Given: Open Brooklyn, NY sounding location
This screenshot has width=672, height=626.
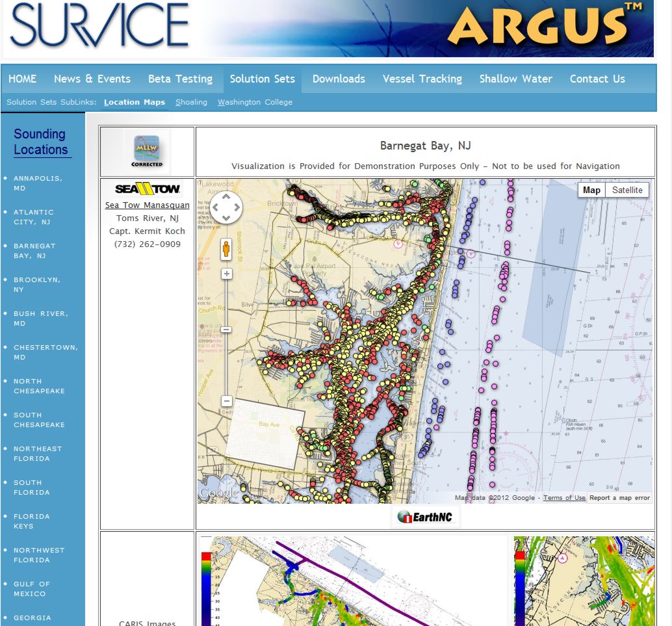Looking at the screenshot, I should point(37,285).
